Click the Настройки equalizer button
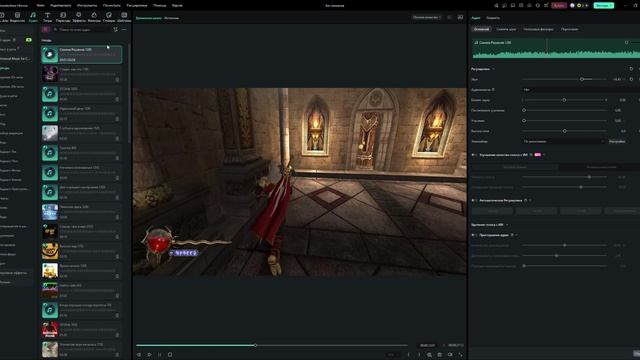Screen dimensions: 640x360 617,141
